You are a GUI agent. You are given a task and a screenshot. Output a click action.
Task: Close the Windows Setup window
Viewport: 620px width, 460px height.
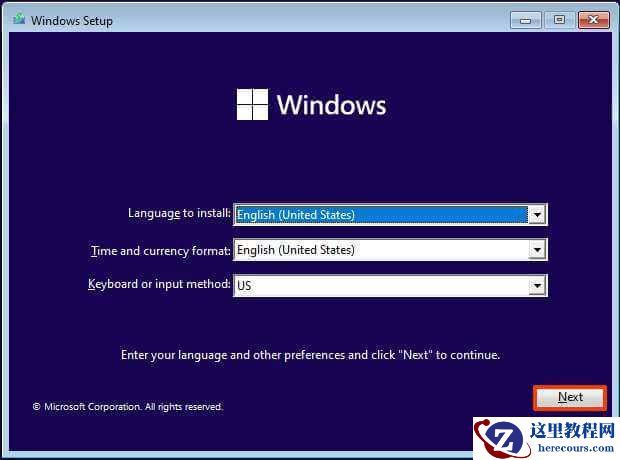pyautogui.click(x=594, y=20)
